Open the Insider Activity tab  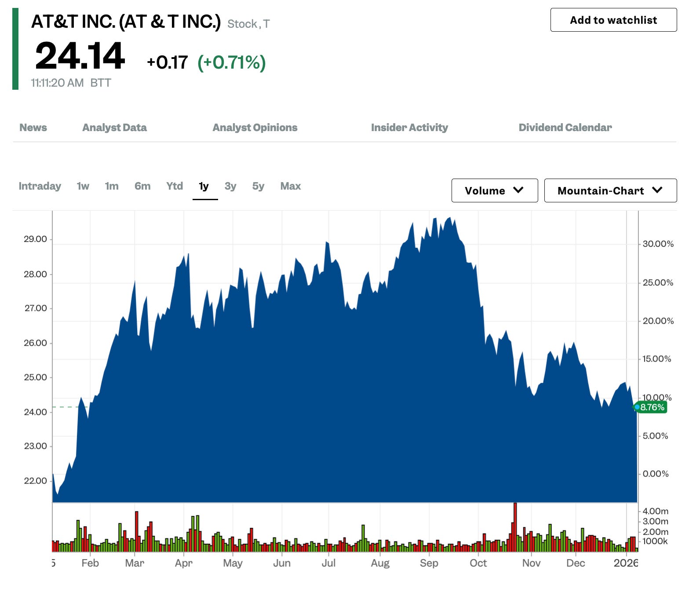409,128
